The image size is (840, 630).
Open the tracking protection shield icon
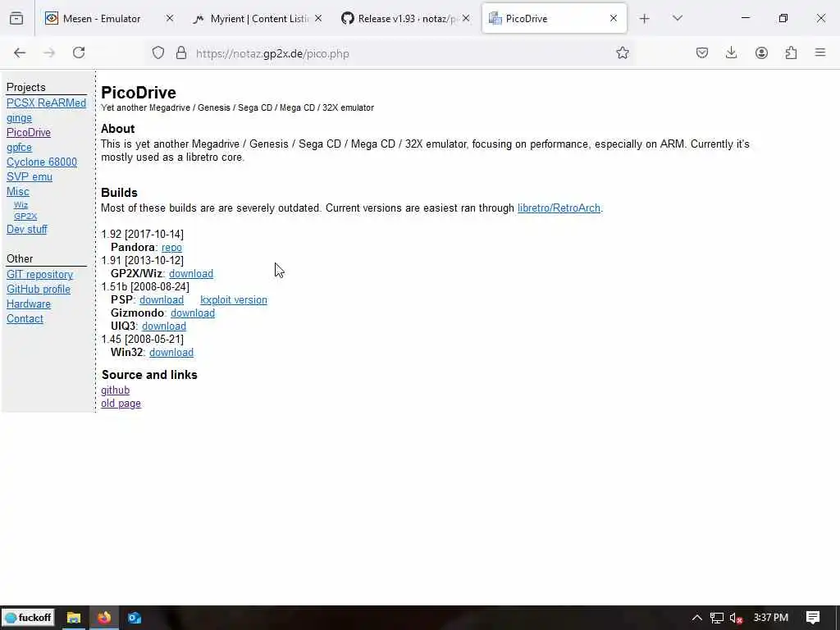(x=158, y=53)
